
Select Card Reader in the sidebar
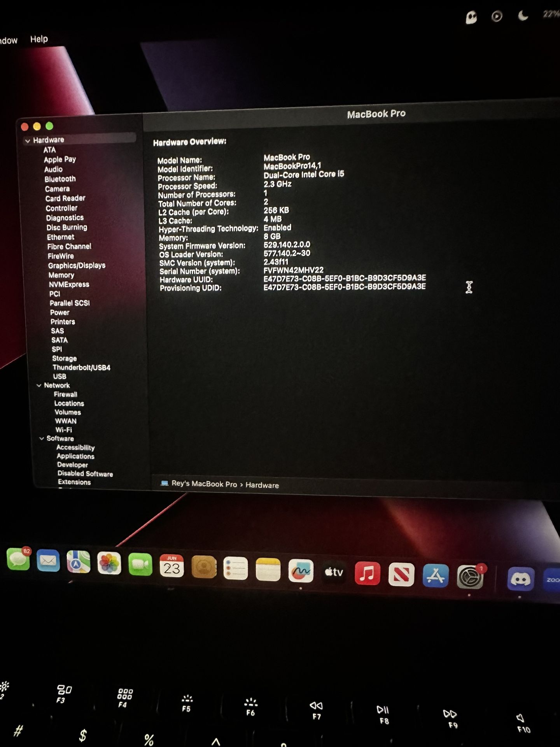click(x=65, y=198)
